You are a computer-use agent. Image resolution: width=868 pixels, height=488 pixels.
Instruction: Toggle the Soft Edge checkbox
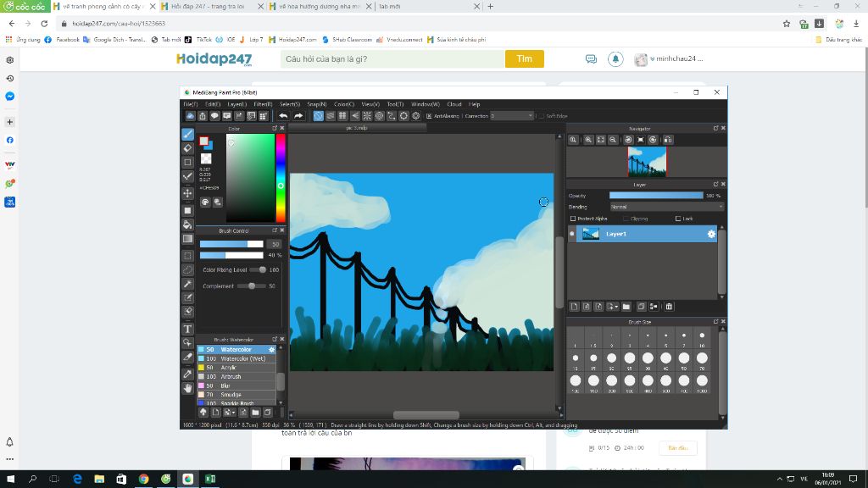coord(541,116)
